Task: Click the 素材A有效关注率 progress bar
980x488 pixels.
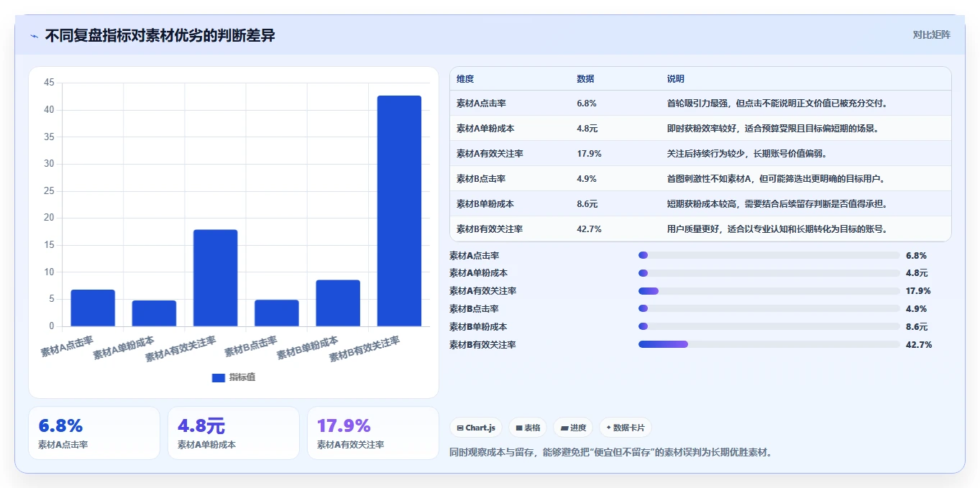Action: pos(769,291)
